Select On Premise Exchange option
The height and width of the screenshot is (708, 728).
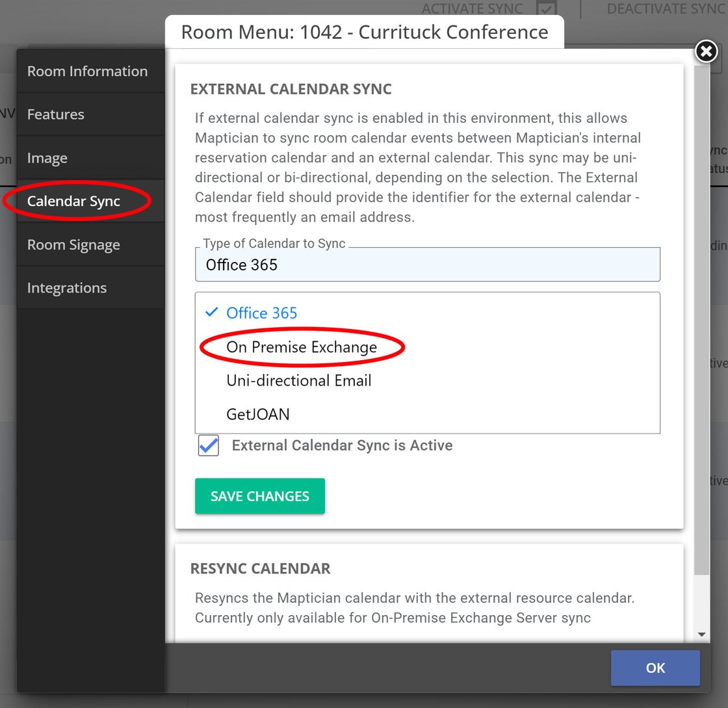tap(302, 347)
